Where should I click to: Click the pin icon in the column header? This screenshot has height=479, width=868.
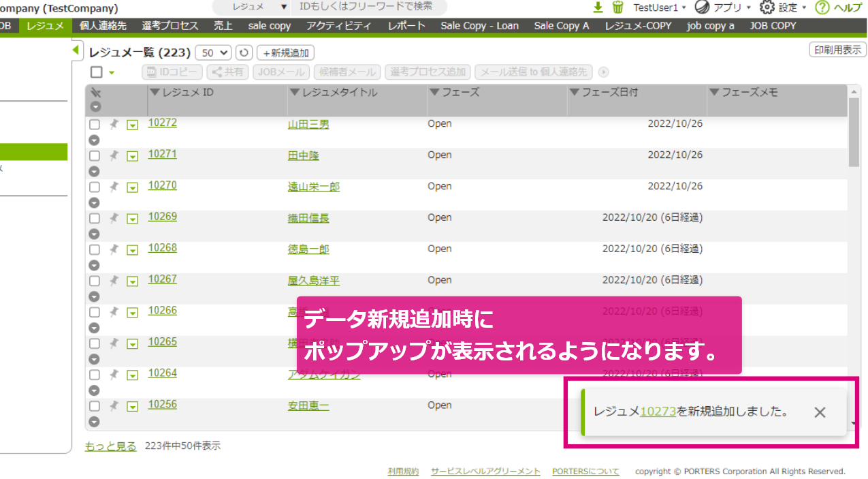point(95,93)
